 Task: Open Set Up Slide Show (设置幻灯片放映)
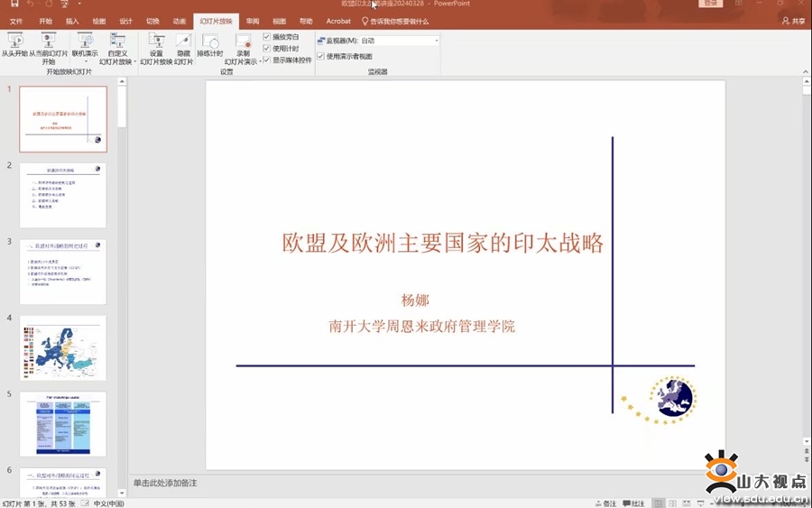tap(156, 42)
